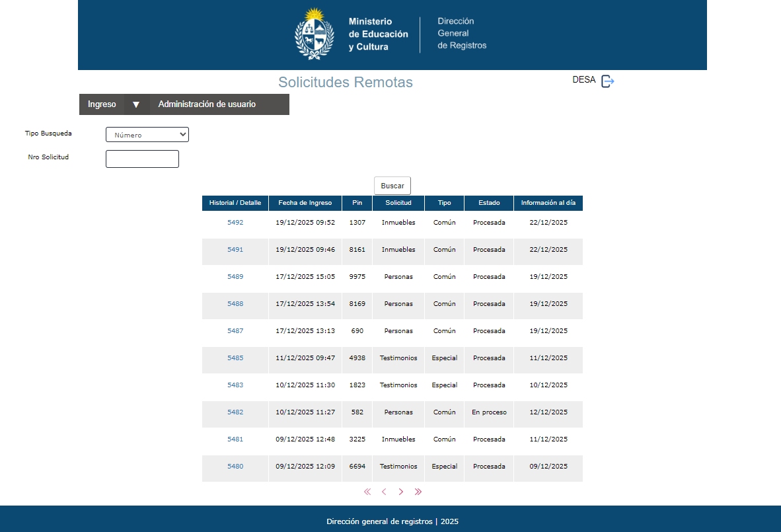781x532 pixels.
Task: Open request 5492 detail link
Action: 235,223
